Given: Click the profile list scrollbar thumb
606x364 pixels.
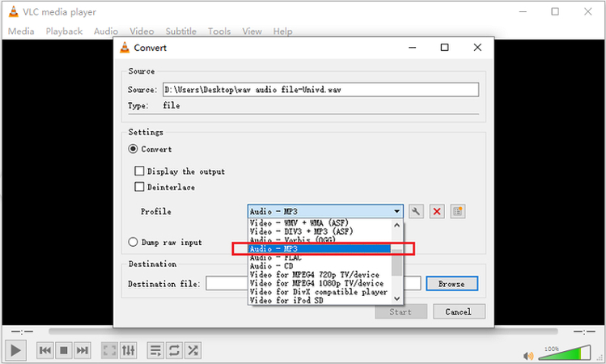Looking at the screenshot, I should click(396, 263).
